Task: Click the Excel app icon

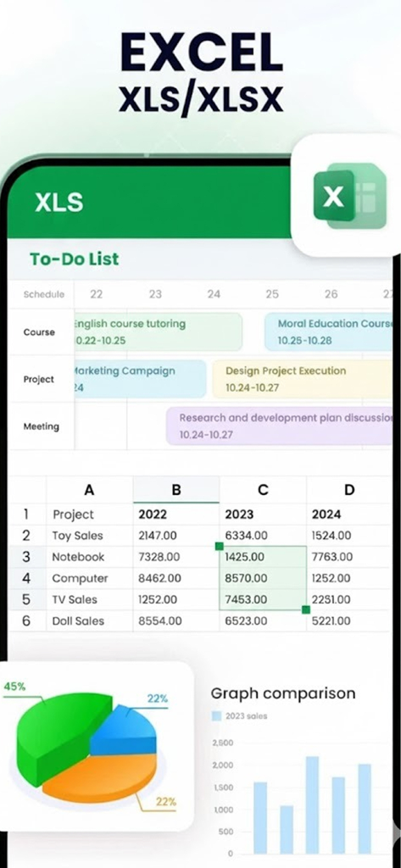Action: (350, 196)
